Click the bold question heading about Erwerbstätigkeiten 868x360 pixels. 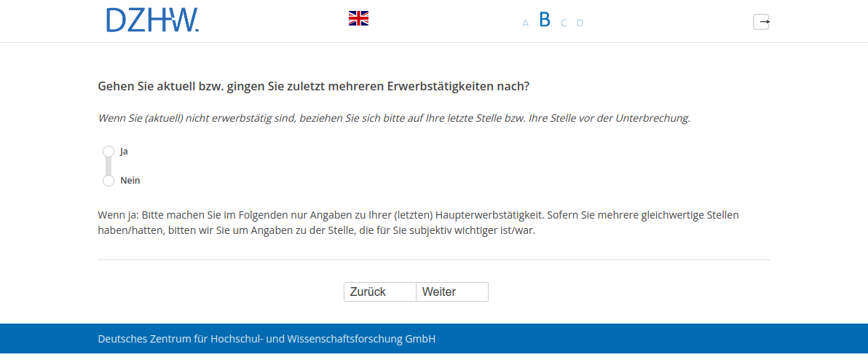[x=313, y=86]
